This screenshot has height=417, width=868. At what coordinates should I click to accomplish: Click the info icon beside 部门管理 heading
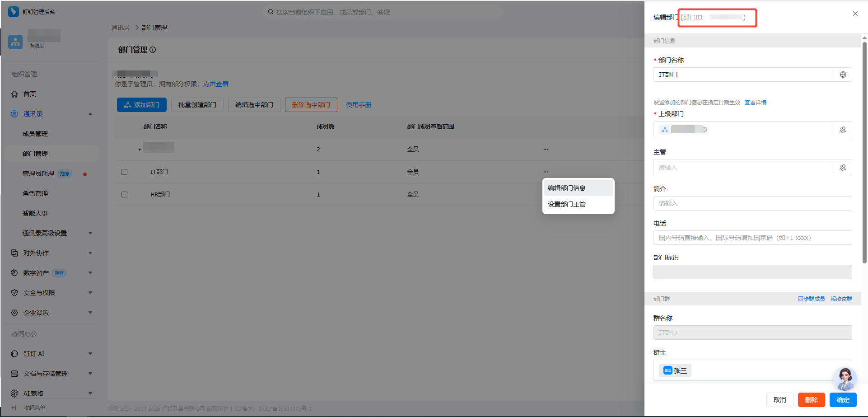(153, 50)
